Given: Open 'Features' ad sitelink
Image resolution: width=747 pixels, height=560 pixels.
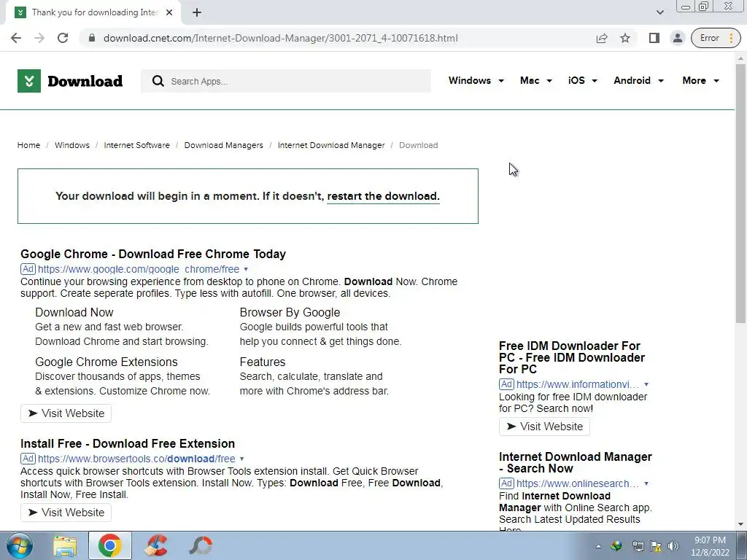Looking at the screenshot, I should point(263,362).
